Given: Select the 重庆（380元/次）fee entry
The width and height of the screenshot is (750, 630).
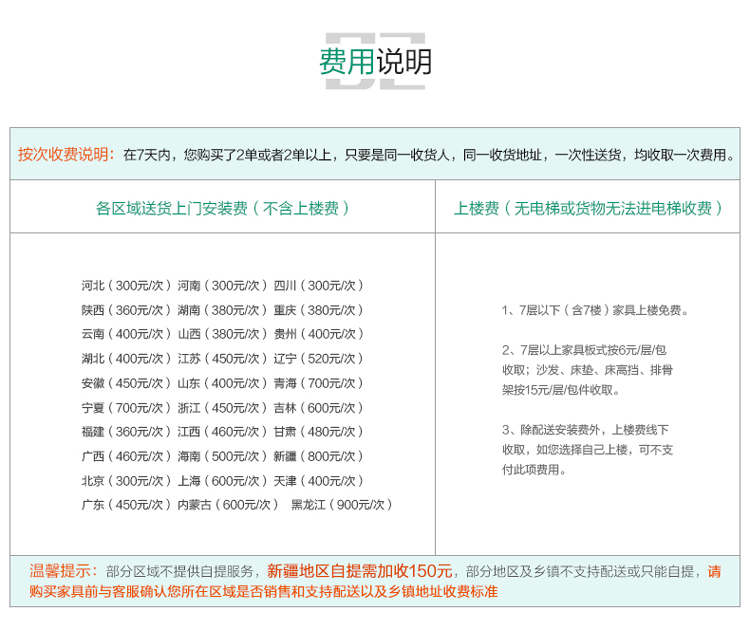Looking at the screenshot, I should [x=319, y=310].
